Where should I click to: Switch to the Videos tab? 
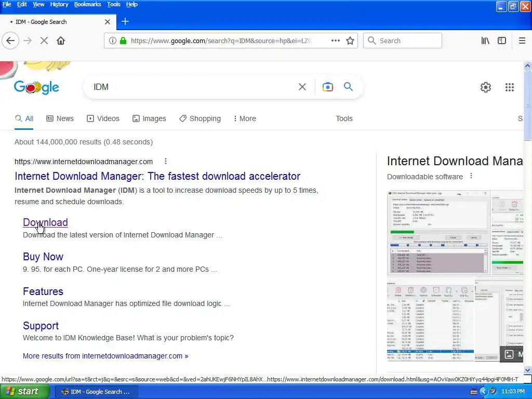[x=103, y=118]
